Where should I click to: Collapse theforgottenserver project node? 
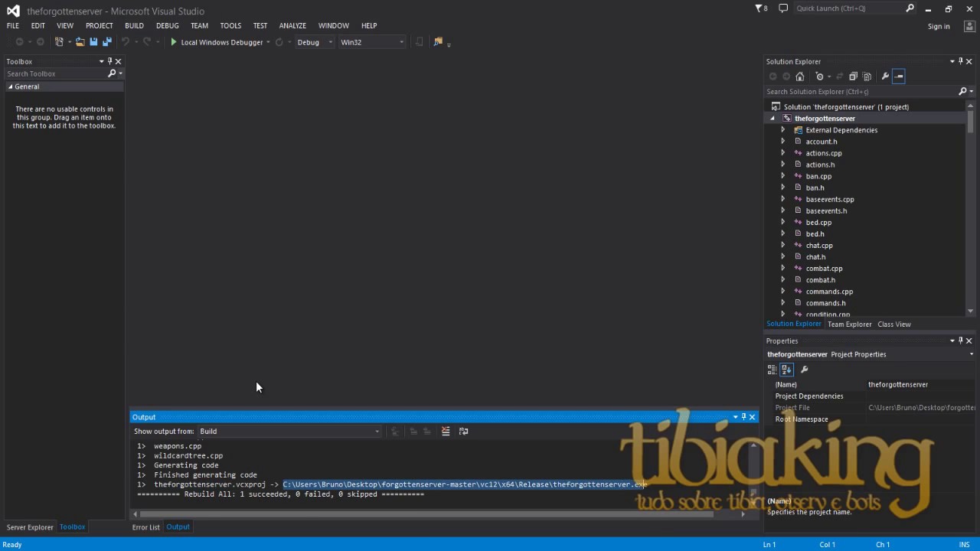[x=772, y=119]
